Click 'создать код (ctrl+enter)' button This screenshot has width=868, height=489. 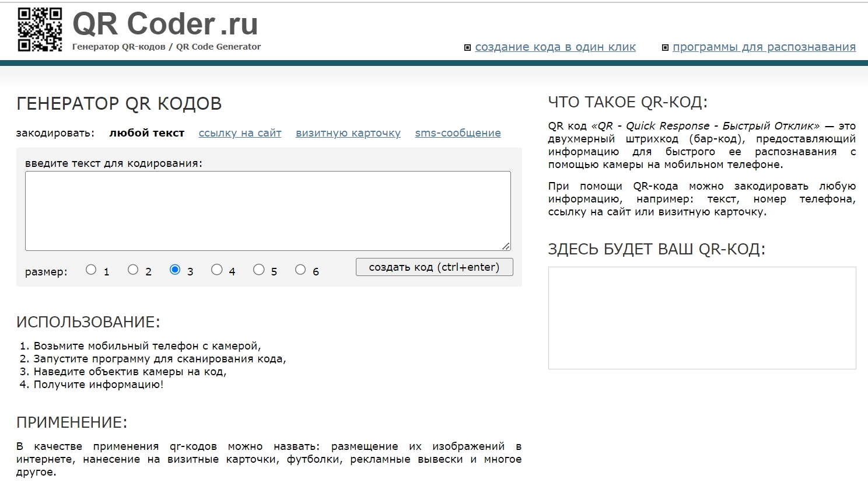[435, 267]
